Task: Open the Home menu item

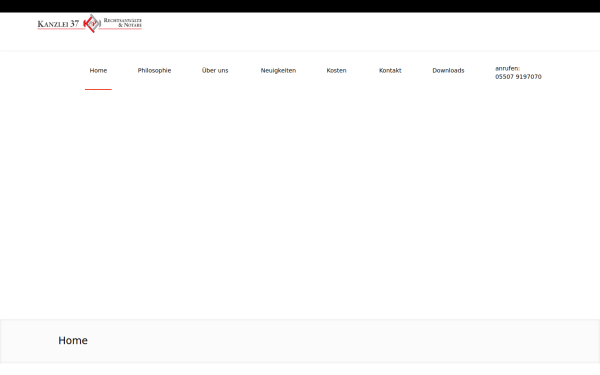Action: point(98,70)
